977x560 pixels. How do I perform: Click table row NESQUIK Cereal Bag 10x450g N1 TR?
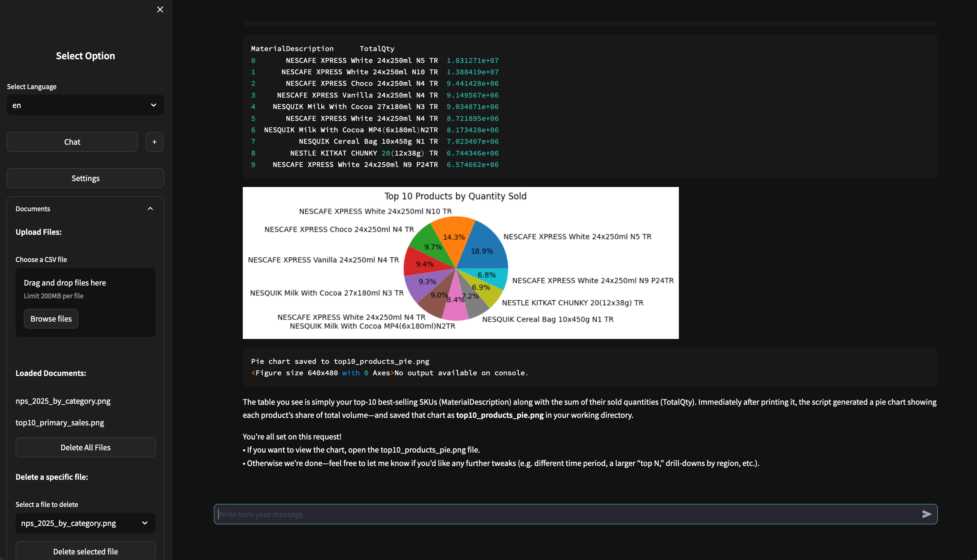375,141
